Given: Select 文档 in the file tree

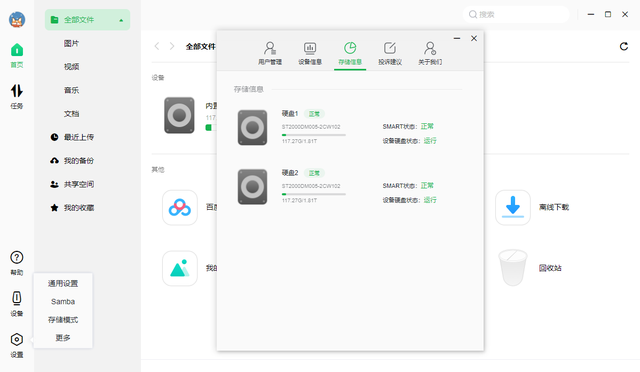Looking at the screenshot, I should click(x=71, y=114).
